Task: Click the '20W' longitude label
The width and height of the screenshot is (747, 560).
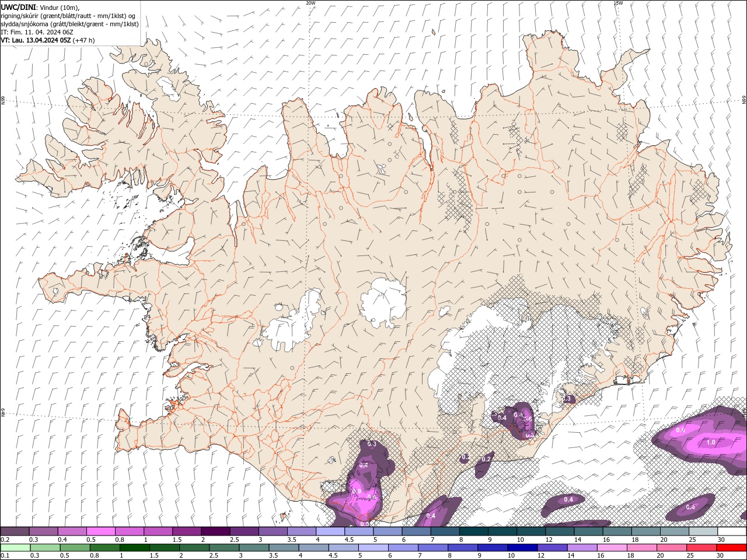Action: (x=310, y=3)
